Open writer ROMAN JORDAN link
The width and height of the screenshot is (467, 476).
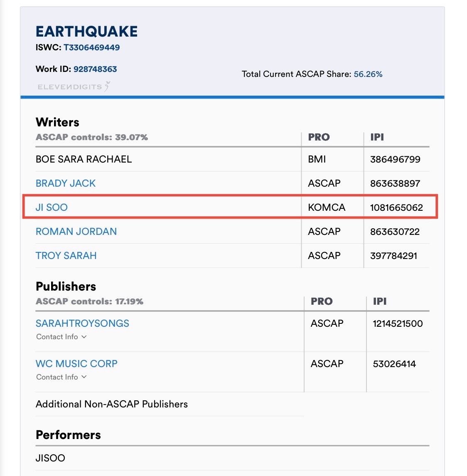76,232
